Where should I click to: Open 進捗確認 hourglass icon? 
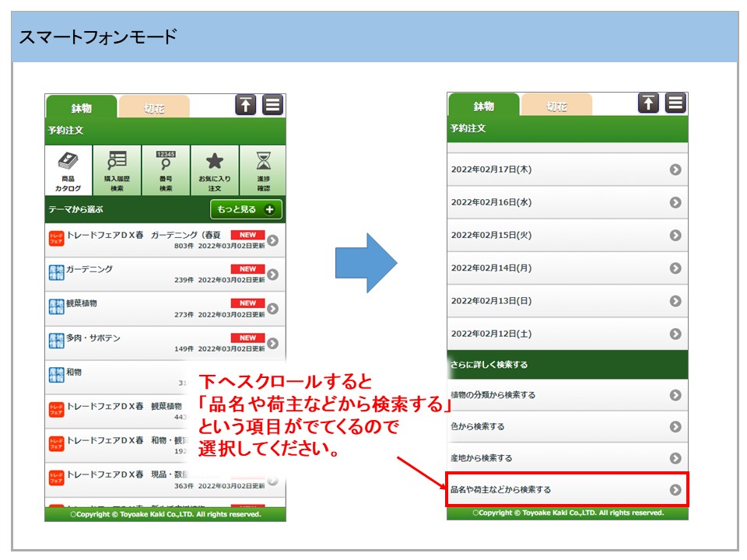(263, 170)
